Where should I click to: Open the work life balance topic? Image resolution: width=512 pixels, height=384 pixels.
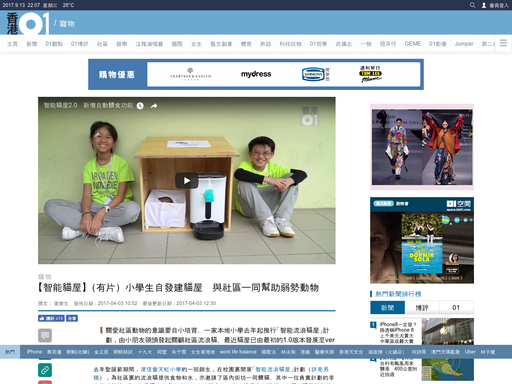click(x=238, y=352)
